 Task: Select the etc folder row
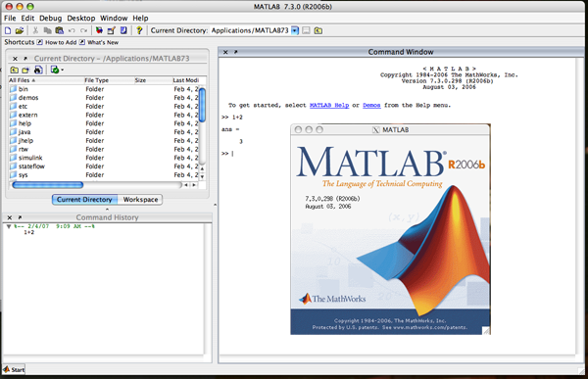pos(104,106)
